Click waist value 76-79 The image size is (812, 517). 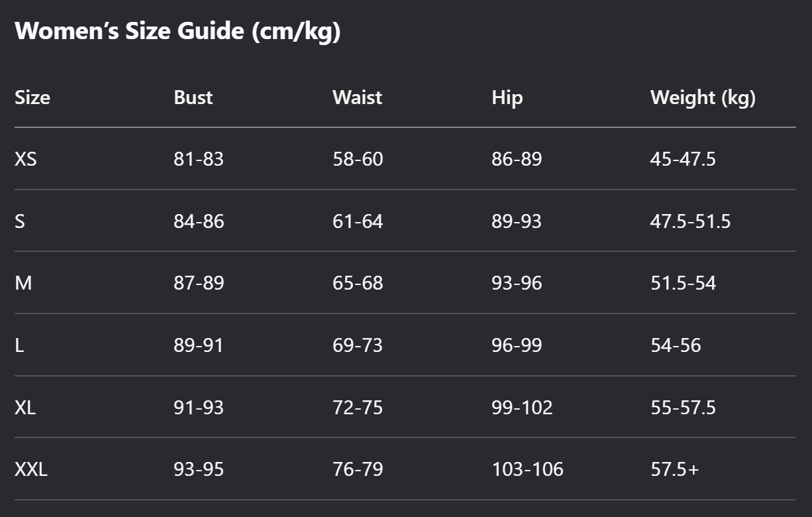(358, 470)
